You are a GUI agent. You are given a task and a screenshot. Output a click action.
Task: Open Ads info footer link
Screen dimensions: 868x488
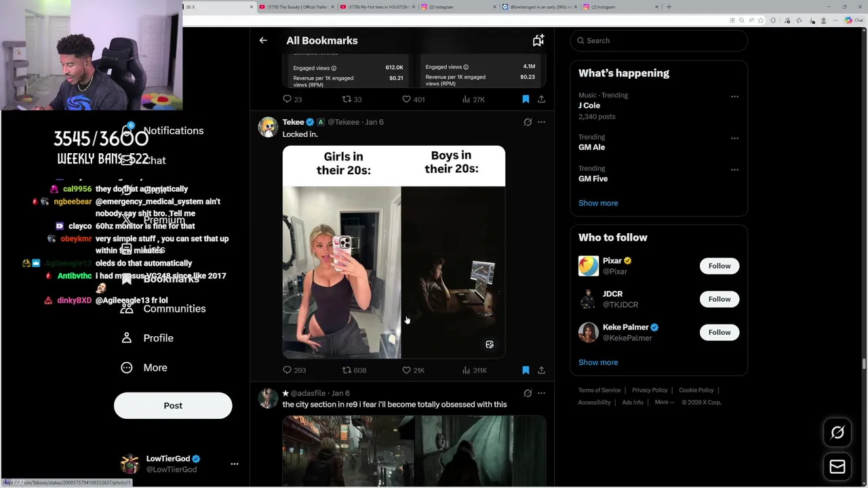(633, 403)
